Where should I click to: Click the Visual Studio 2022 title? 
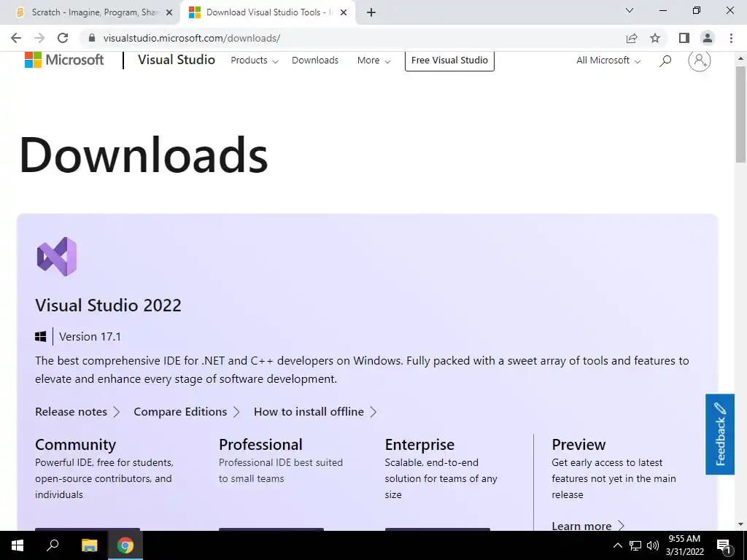point(108,306)
